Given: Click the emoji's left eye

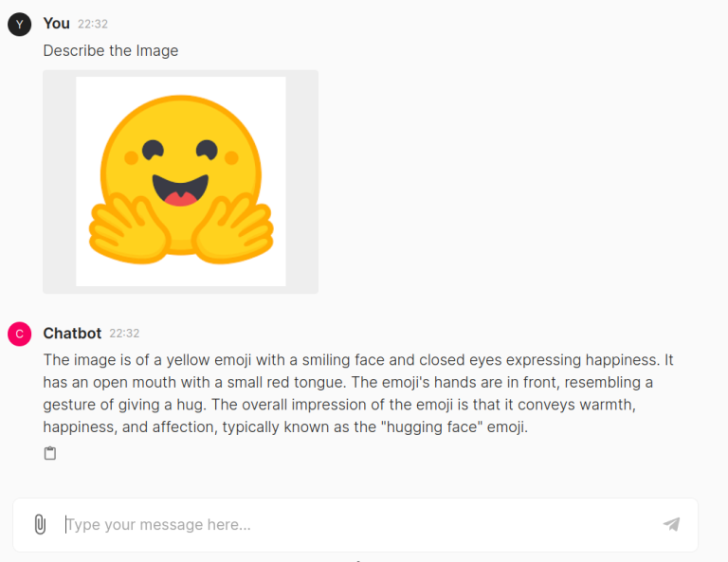Looking at the screenshot, I should click(154, 149).
